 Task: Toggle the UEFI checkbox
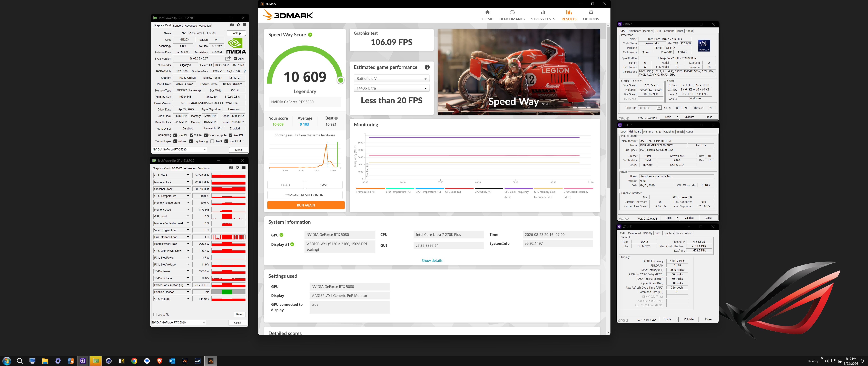click(235, 59)
